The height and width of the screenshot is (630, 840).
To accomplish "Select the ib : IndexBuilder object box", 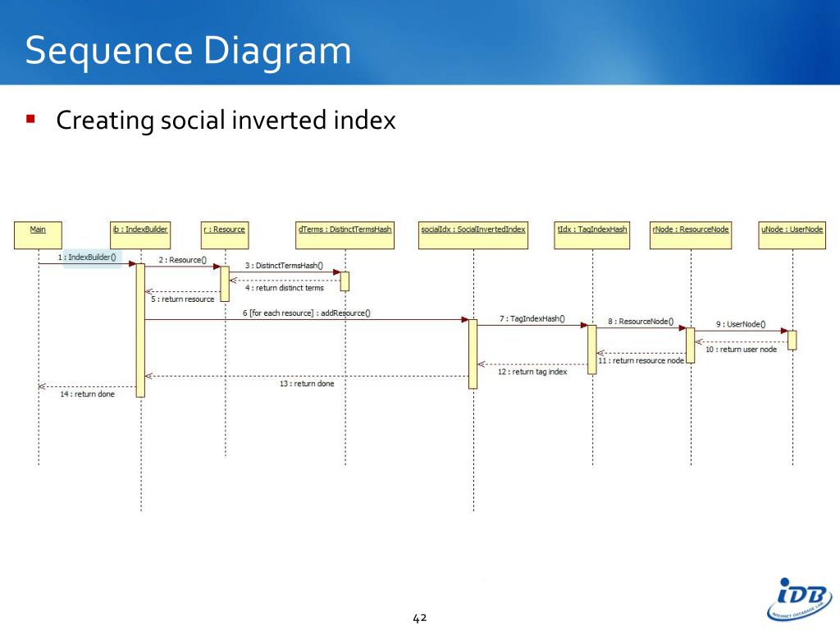I will (x=140, y=235).
